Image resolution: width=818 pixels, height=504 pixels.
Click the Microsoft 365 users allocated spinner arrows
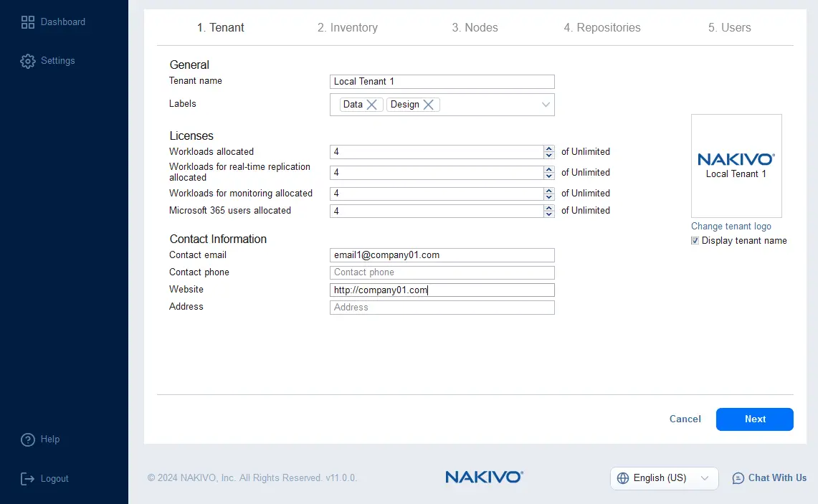(549, 211)
